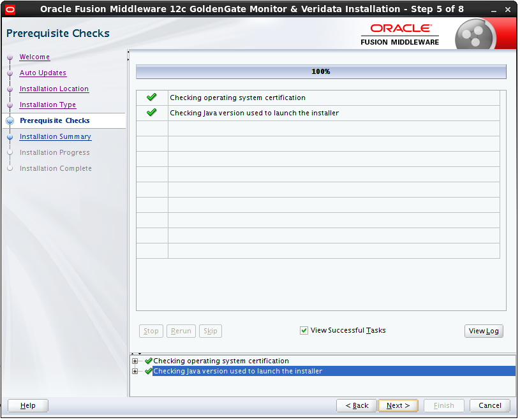Collapse the navigation pane with divider arrows

tap(128, 55)
